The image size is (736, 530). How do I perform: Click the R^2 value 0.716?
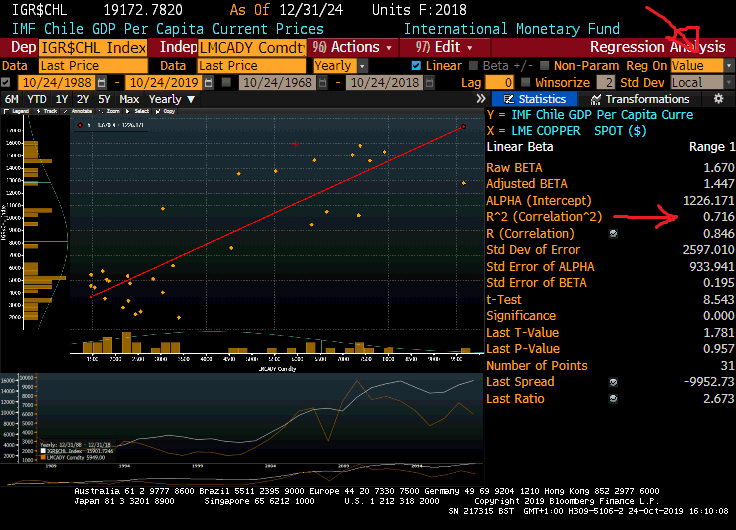click(x=718, y=217)
